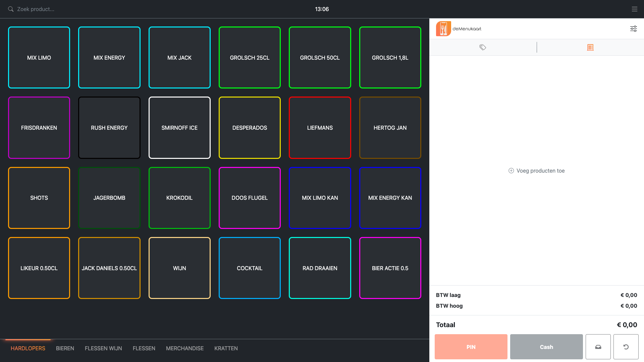Click the PIN payment button
Screen dimensions: 644x362
[471, 347]
